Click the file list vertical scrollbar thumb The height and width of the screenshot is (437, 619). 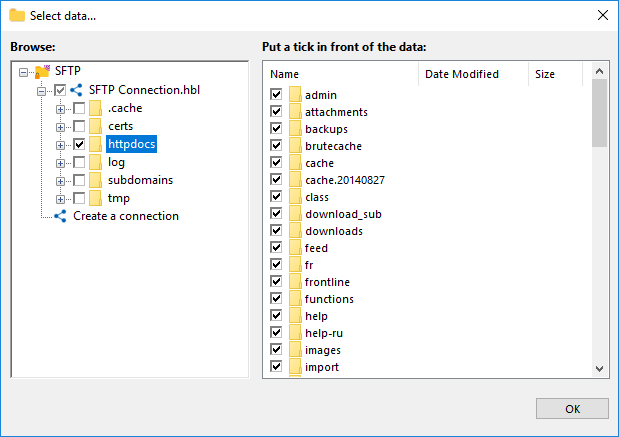point(600,113)
